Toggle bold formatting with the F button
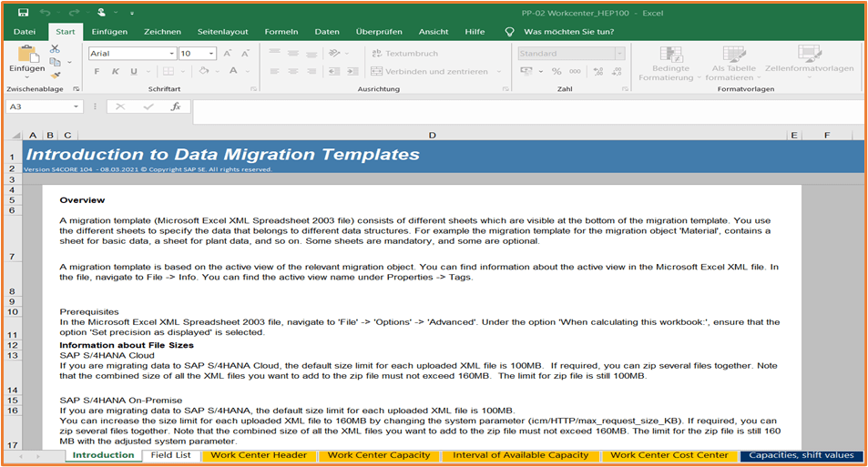 click(97, 71)
